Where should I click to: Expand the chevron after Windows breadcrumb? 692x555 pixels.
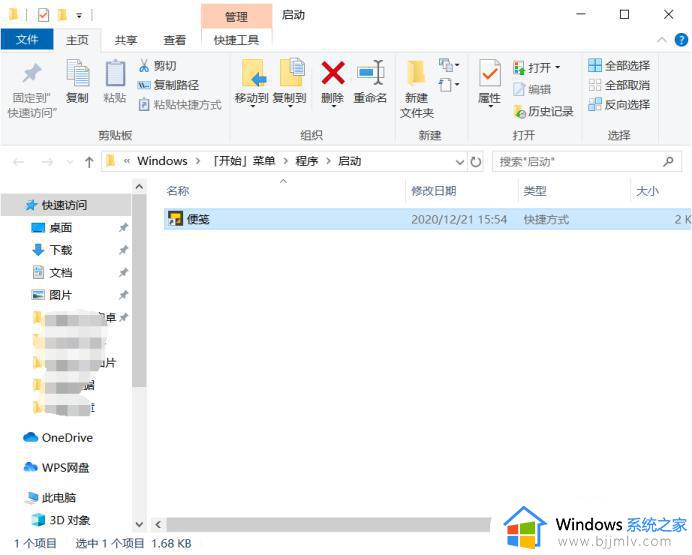click(x=198, y=161)
